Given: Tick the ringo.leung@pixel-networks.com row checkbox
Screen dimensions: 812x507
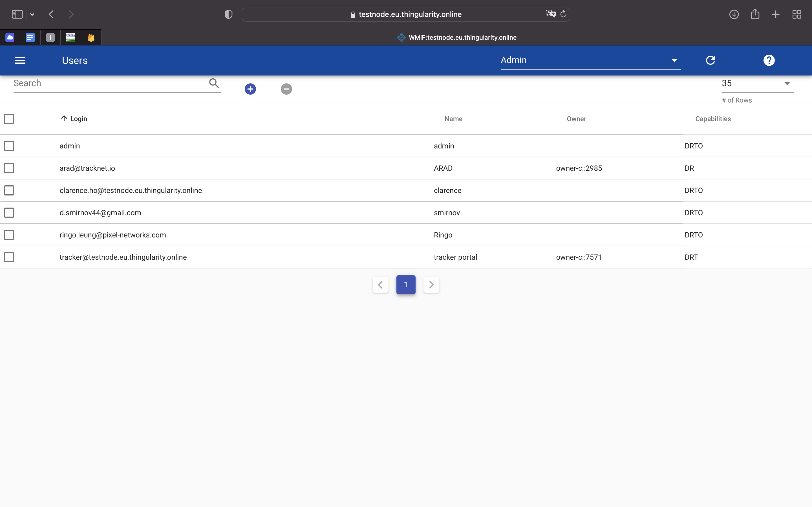Looking at the screenshot, I should 9,235.
